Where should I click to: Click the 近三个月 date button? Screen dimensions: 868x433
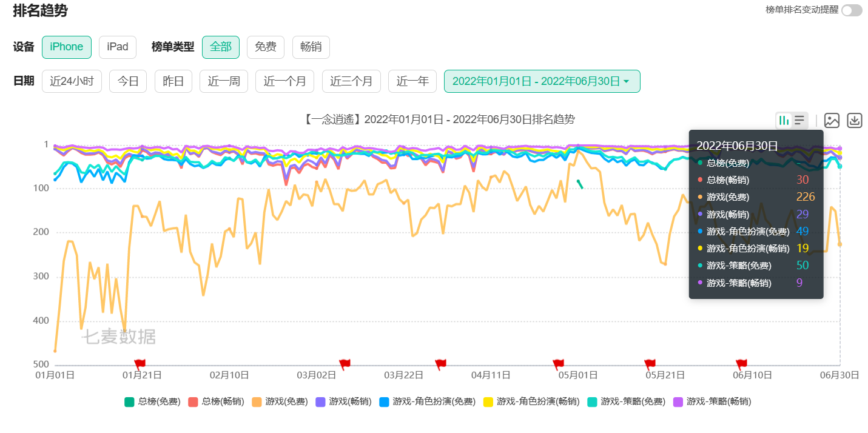point(351,81)
